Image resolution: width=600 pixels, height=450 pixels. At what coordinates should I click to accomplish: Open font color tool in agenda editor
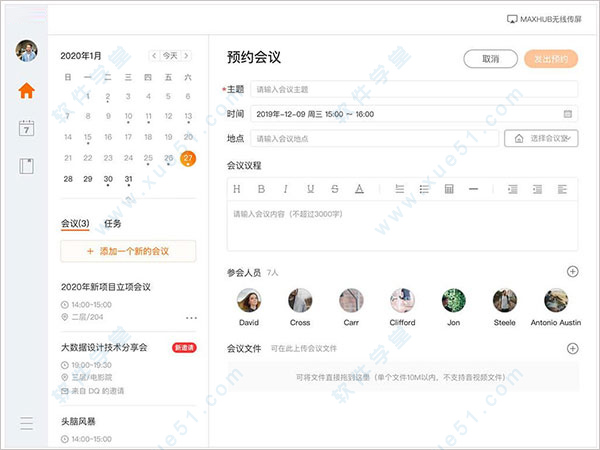click(x=359, y=189)
